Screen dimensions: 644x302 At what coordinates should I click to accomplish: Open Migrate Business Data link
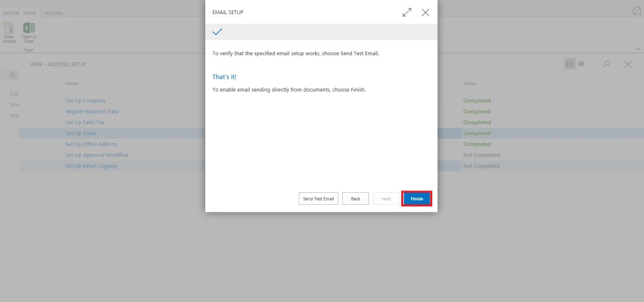[x=92, y=111]
